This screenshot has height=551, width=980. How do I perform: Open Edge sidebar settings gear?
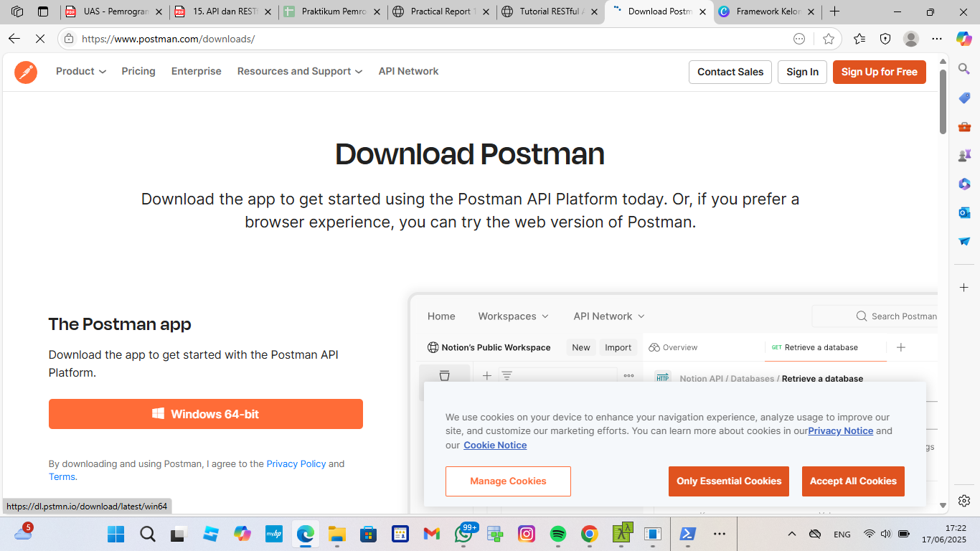(x=964, y=501)
